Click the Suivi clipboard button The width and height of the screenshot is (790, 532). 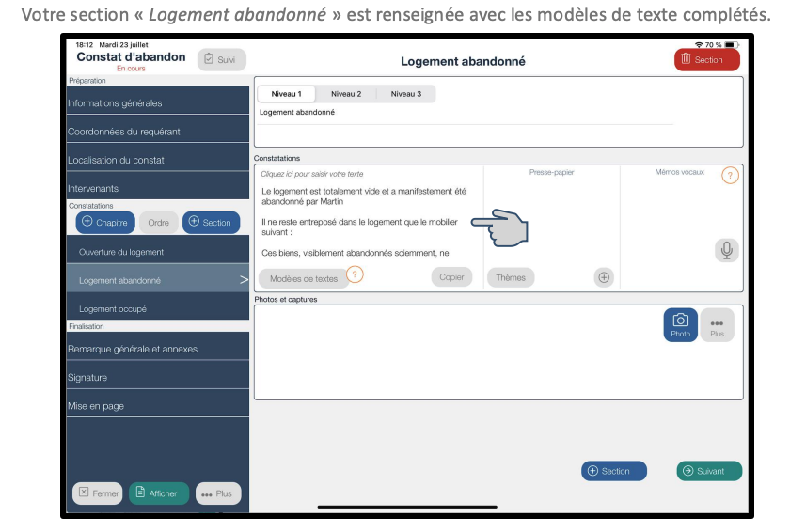(221, 59)
